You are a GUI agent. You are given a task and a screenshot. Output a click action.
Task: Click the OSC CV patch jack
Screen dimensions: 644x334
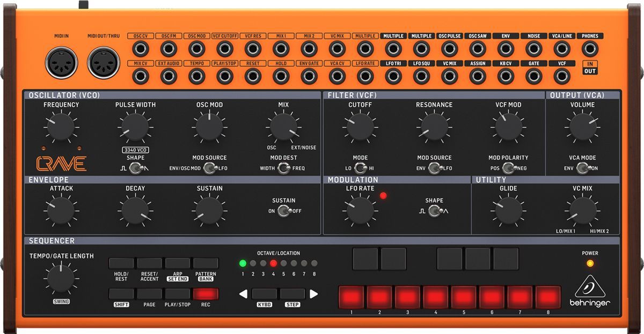click(141, 50)
